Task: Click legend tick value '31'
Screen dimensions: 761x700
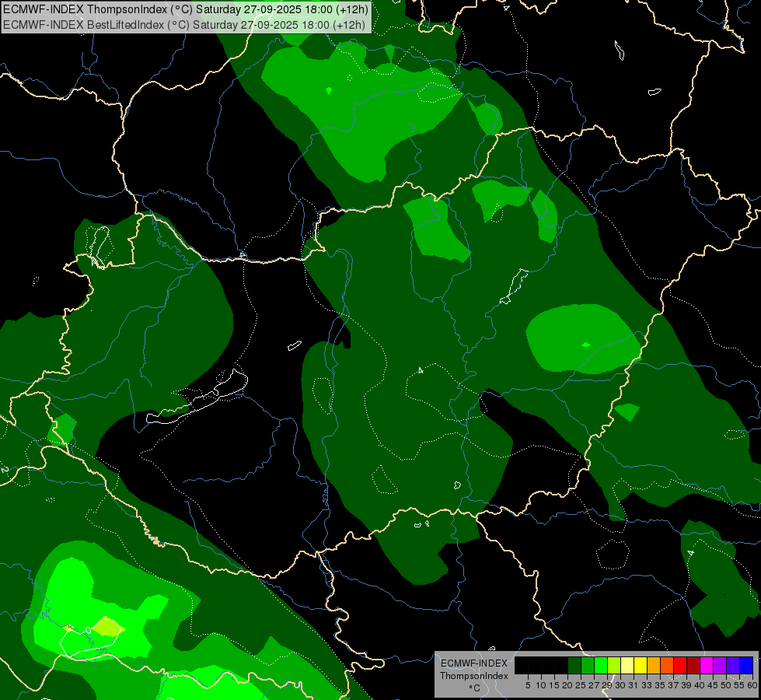Action: click(634, 685)
